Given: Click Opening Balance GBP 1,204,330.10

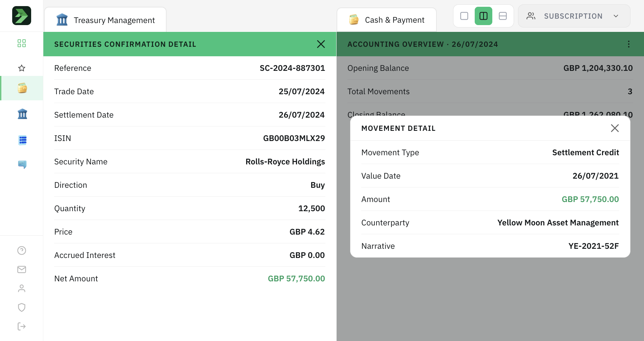Looking at the screenshot, I should click(598, 68).
